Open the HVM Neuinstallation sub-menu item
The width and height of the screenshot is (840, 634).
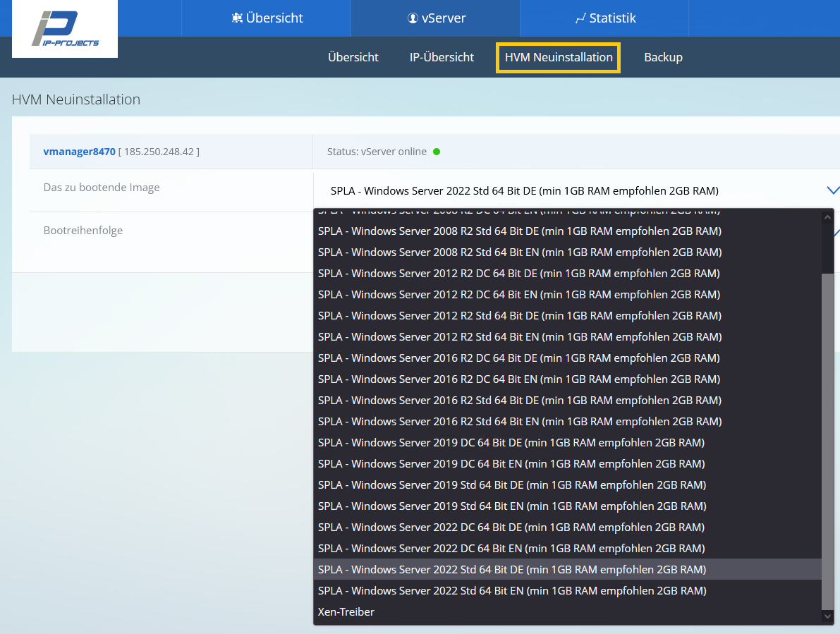558,57
